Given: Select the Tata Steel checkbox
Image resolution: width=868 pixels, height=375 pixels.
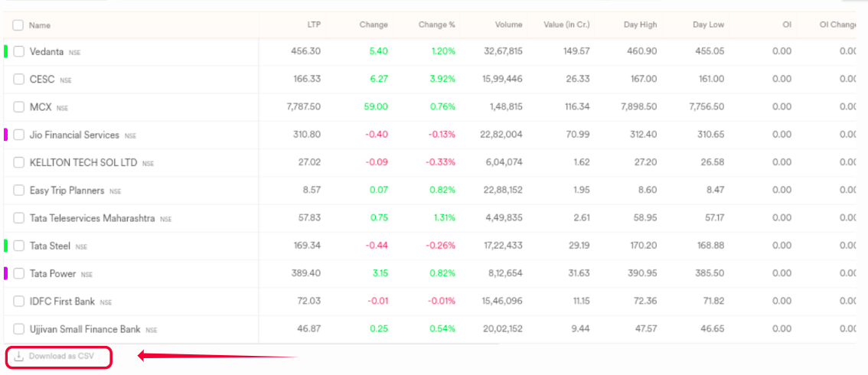Looking at the screenshot, I should (19, 246).
